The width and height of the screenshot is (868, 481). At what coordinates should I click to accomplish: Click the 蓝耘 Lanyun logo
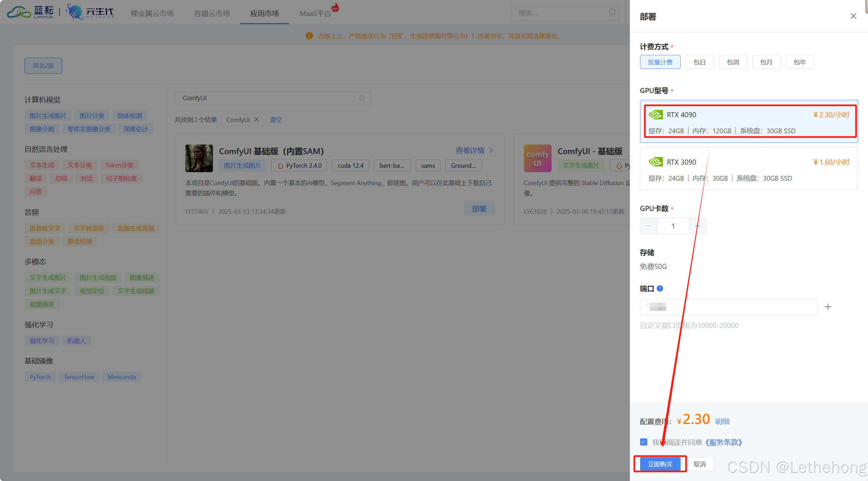coord(31,12)
